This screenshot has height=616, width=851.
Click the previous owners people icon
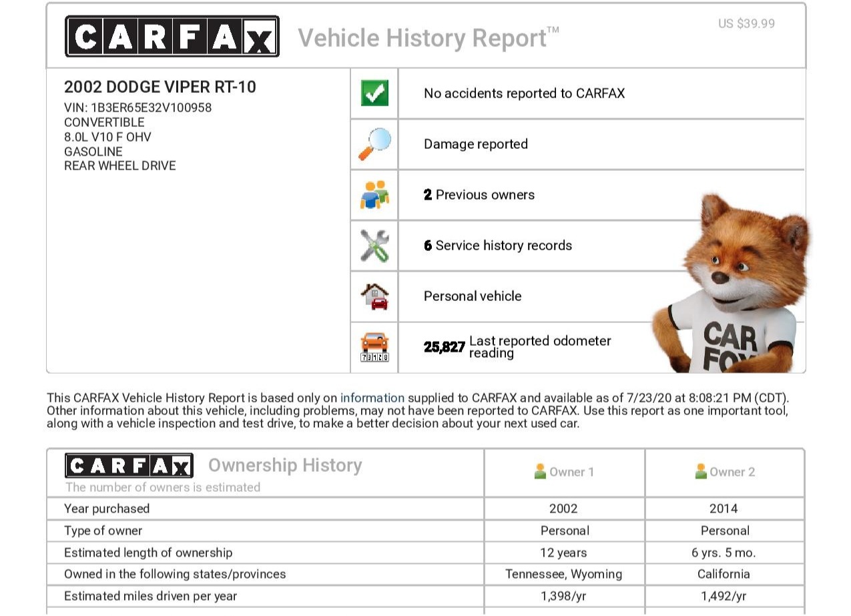click(x=374, y=195)
